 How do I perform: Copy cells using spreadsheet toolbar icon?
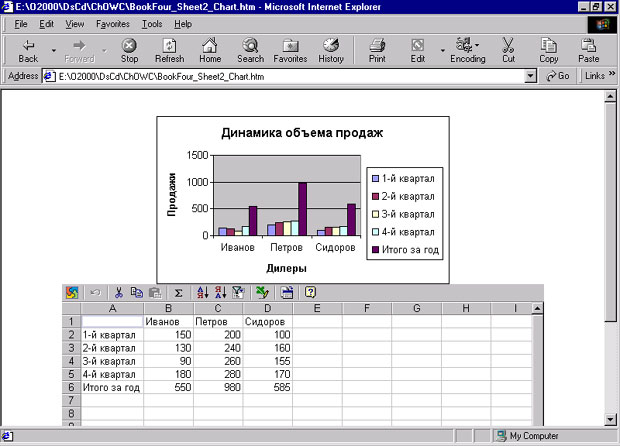[136, 293]
